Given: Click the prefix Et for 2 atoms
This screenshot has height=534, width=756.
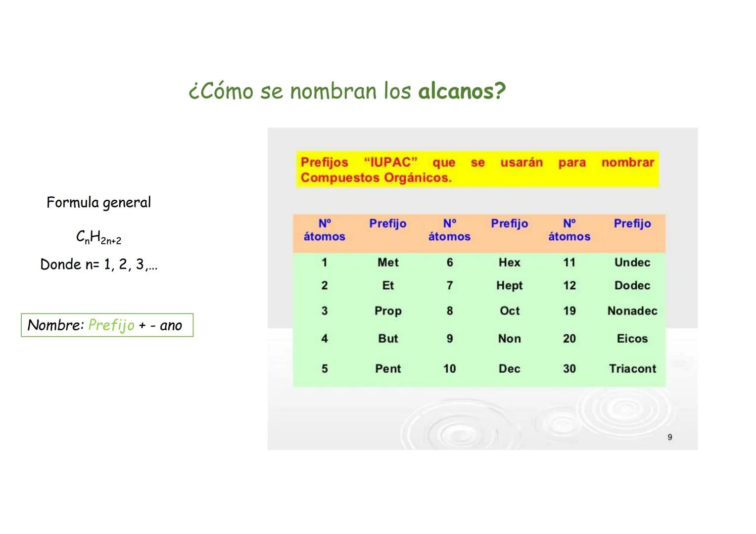Looking at the screenshot, I should [x=388, y=285].
